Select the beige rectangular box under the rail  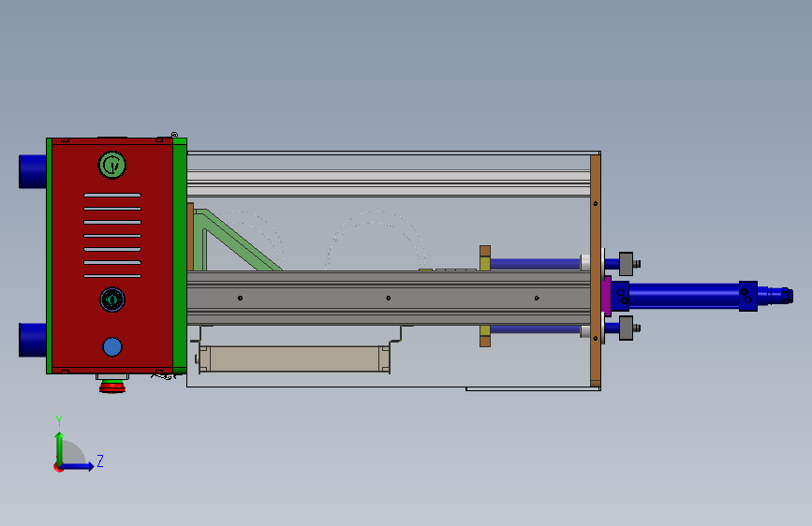(294, 358)
